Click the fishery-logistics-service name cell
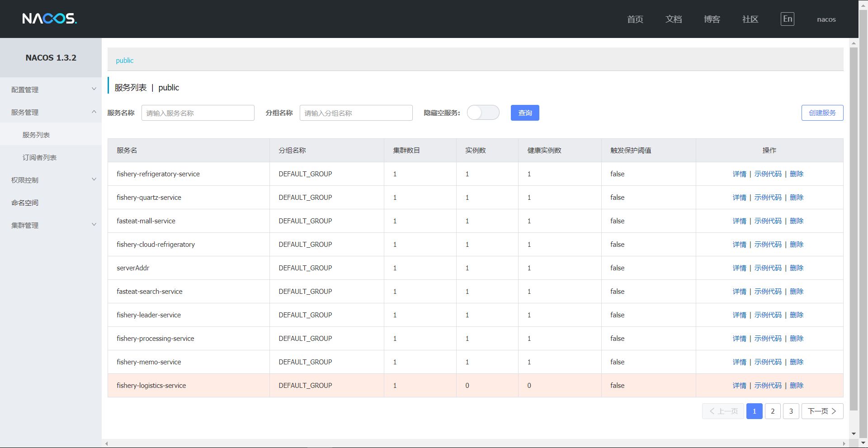This screenshot has width=868, height=448. [x=189, y=385]
